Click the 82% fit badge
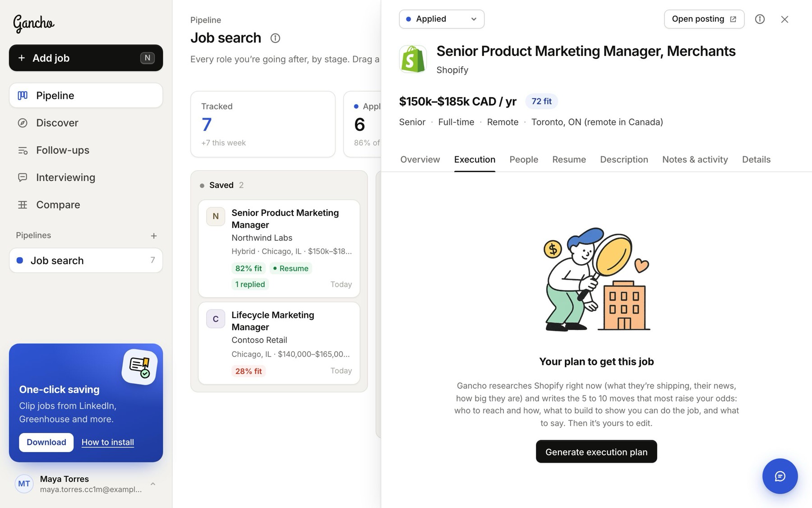Image resolution: width=812 pixels, height=508 pixels. click(248, 268)
